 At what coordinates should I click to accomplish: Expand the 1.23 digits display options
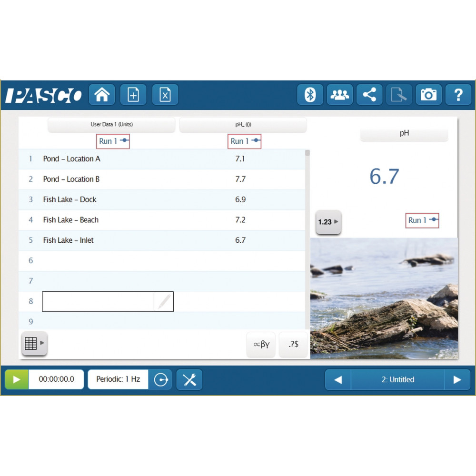(328, 222)
